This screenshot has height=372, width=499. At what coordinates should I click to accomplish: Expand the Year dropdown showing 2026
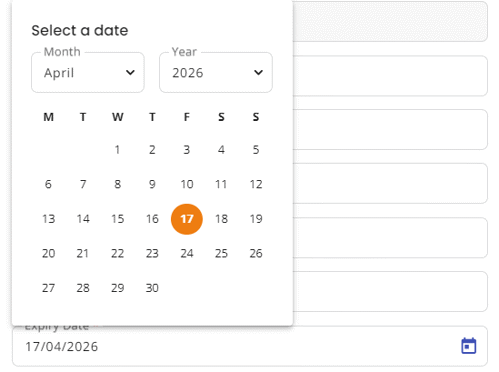[x=216, y=72]
